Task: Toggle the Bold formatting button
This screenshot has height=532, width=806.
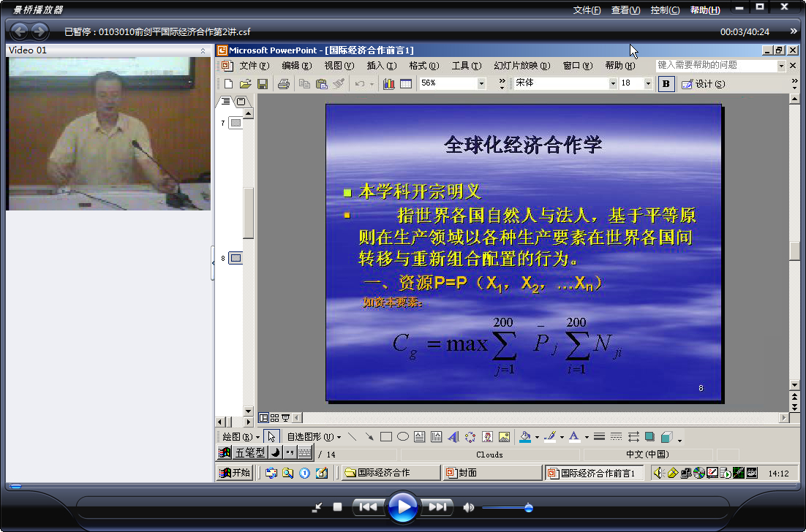Action: 666,84
